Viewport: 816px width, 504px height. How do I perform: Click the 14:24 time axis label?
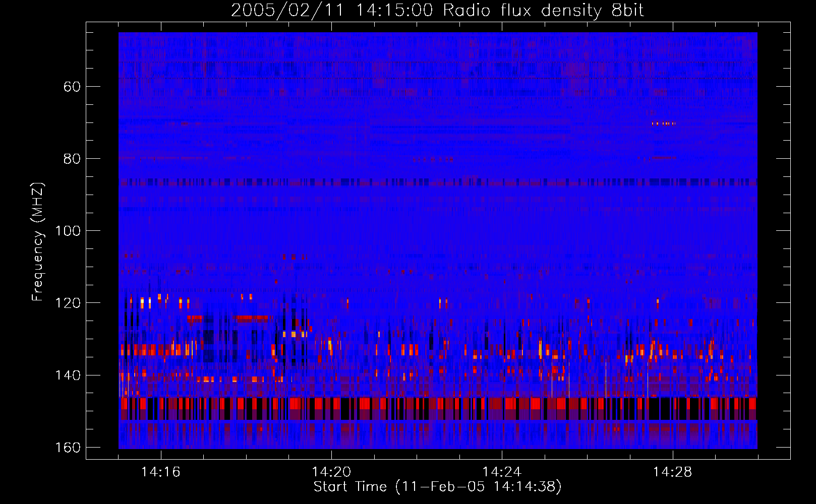(502, 472)
